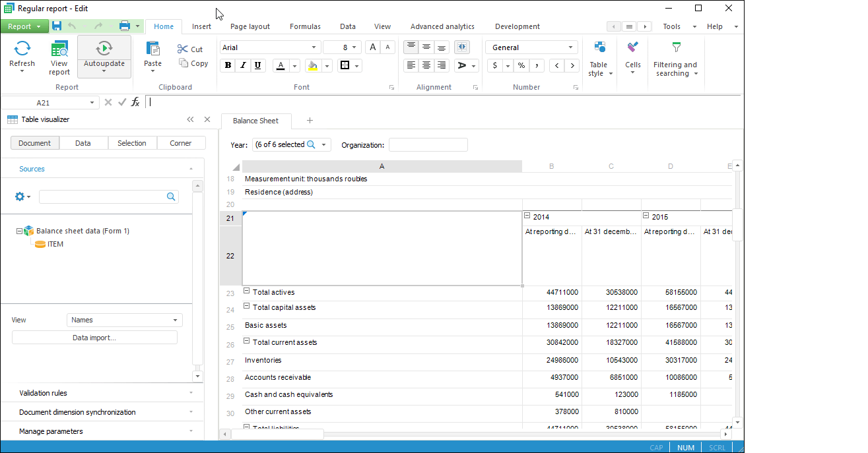This screenshot has height=453, width=868.
Task: Open Filtering and searching funnel
Action: (x=675, y=47)
